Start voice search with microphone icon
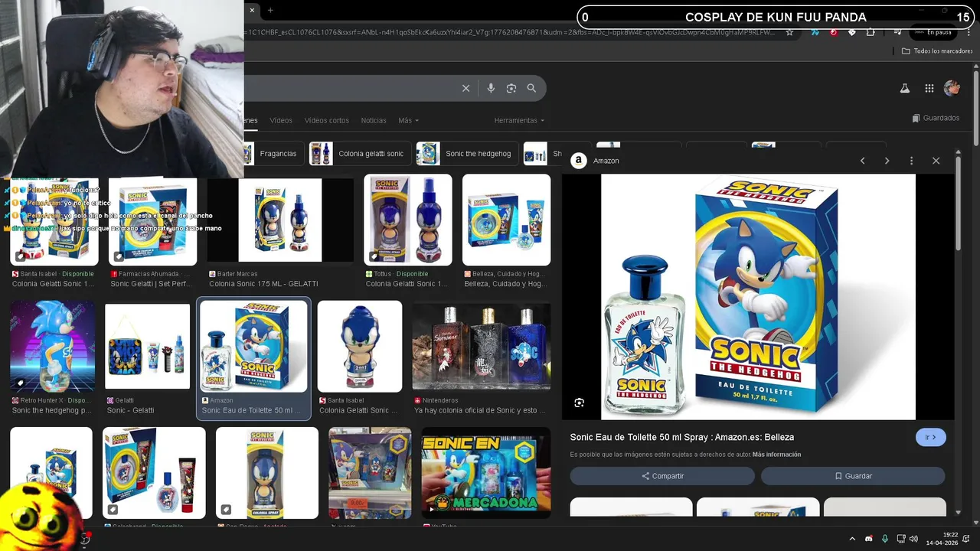The height and width of the screenshot is (551, 980). (x=491, y=88)
